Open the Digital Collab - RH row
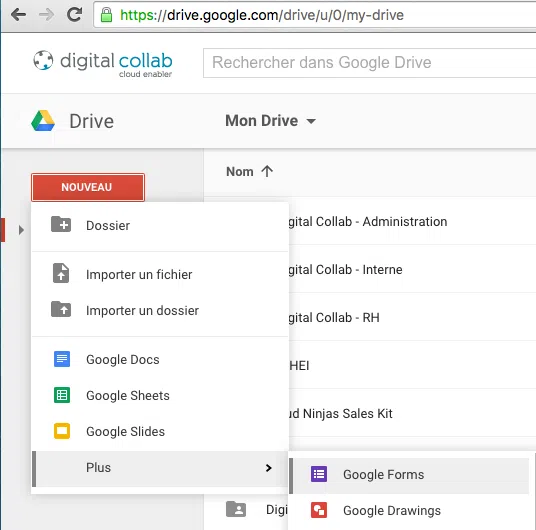Viewport: 536px width, 530px height. (x=412, y=317)
